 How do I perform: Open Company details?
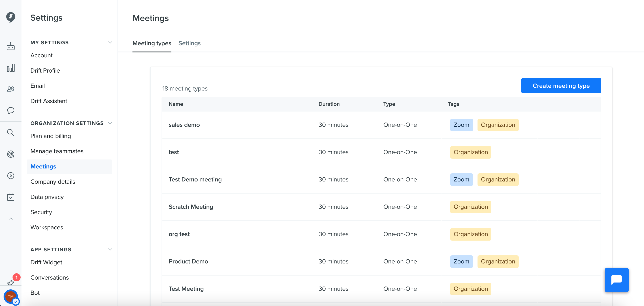point(53,182)
